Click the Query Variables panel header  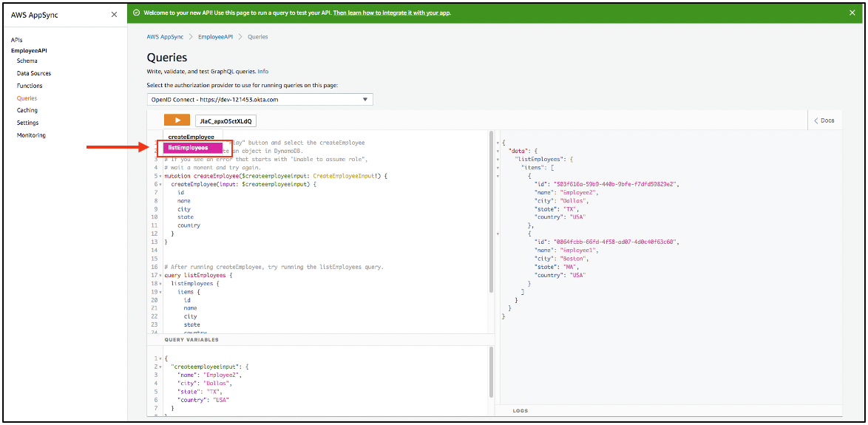(x=191, y=340)
